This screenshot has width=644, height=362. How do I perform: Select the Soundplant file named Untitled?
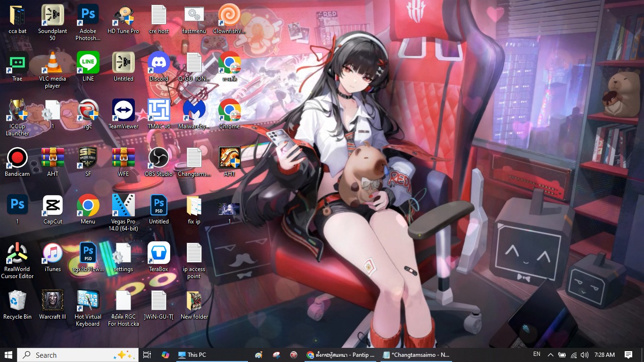tap(124, 67)
